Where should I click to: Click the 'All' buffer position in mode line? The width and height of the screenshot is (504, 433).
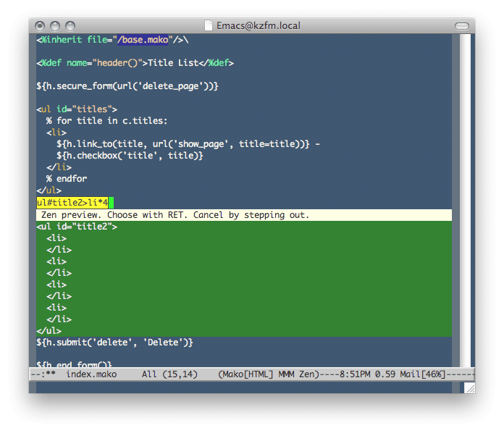[x=149, y=374]
